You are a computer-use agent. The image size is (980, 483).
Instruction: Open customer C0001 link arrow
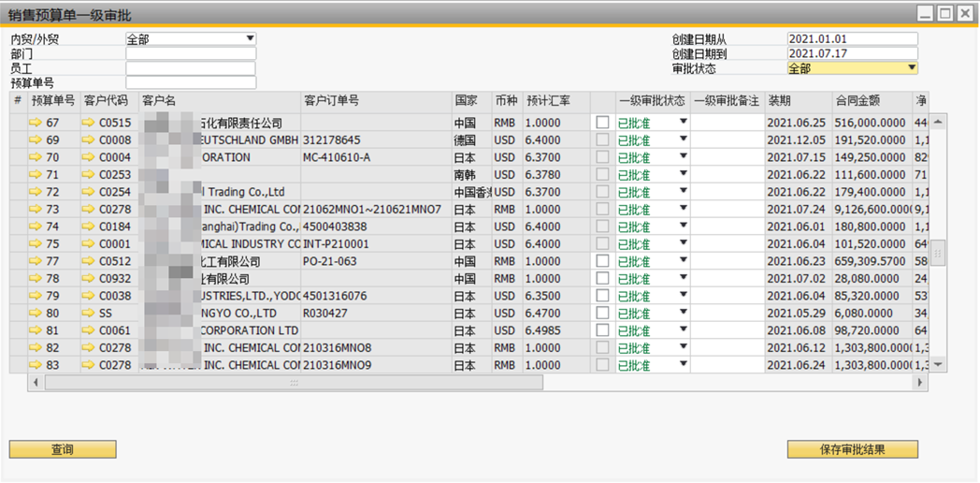(x=90, y=244)
